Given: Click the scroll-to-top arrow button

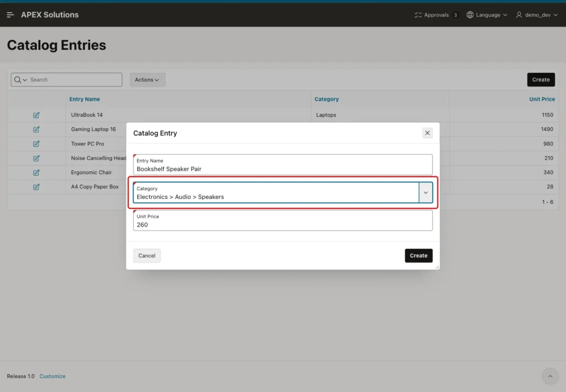Looking at the screenshot, I should [x=550, y=377].
